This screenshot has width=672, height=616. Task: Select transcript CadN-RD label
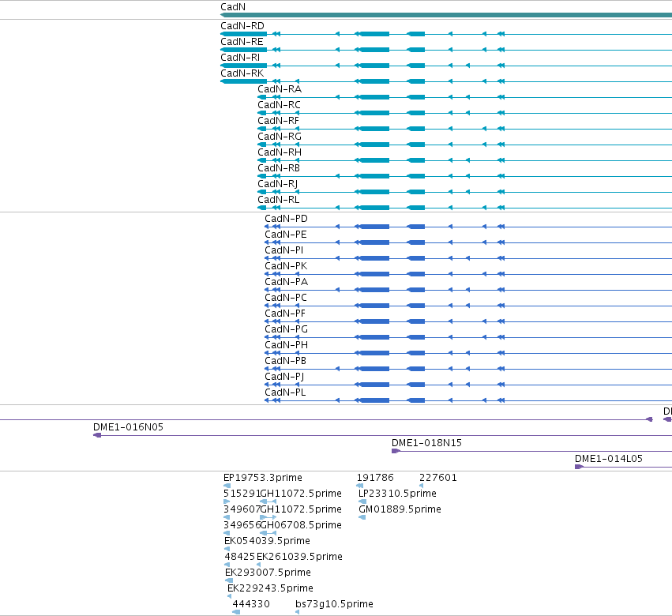click(x=242, y=26)
